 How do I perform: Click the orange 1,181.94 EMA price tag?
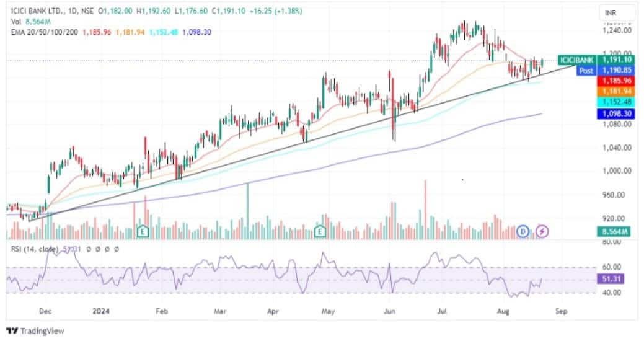[x=615, y=92]
